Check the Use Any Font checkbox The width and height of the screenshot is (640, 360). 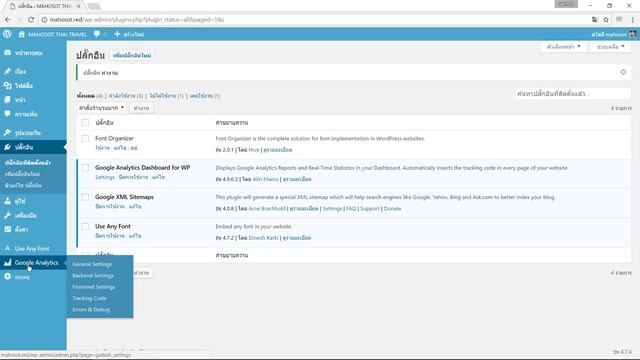pos(85,227)
